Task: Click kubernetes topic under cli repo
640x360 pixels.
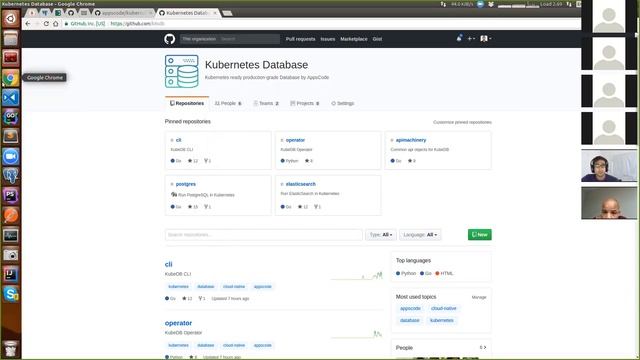Action: (x=178, y=287)
